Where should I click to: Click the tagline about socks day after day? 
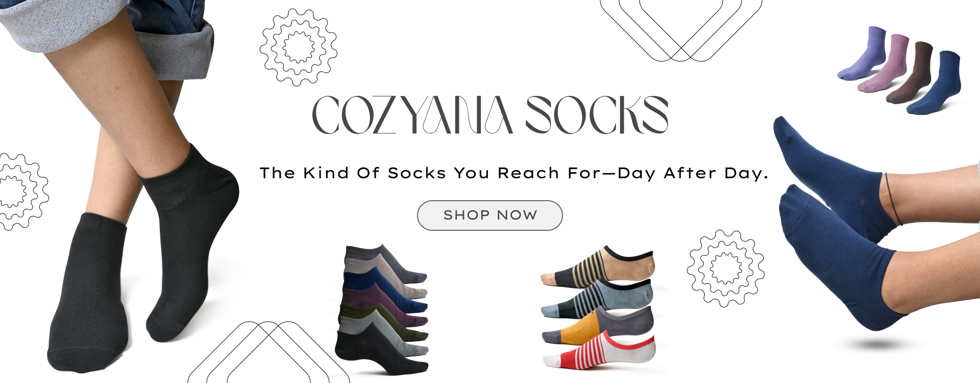514,173
